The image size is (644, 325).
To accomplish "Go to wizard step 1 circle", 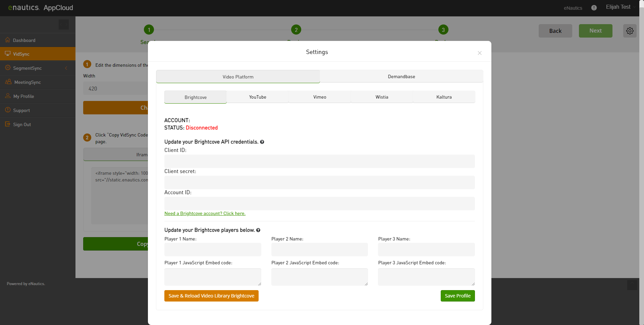I will coord(149,30).
